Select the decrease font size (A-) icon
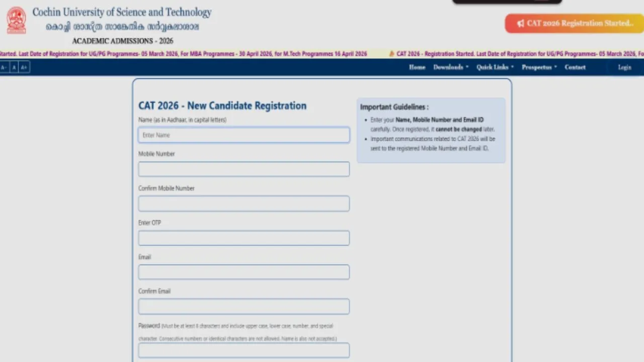644x362 pixels. (x=4, y=67)
